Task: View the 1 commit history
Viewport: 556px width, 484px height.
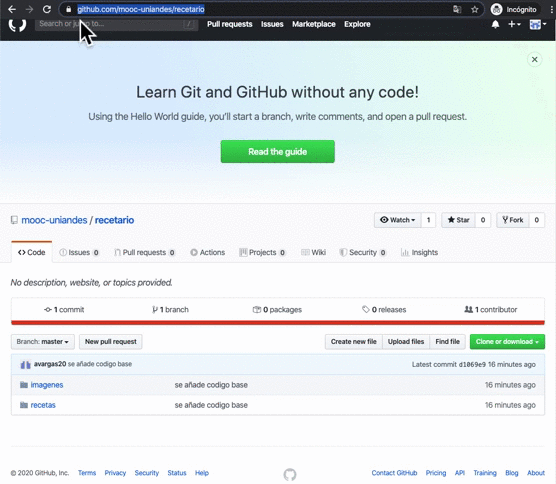Action: (64, 310)
